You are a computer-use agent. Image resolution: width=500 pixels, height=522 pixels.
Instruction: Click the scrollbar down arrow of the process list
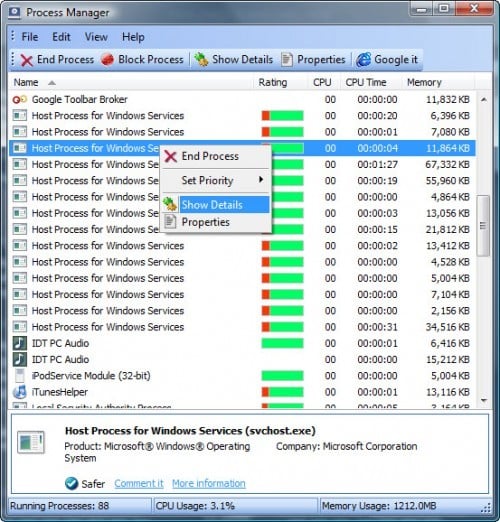click(x=484, y=400)
